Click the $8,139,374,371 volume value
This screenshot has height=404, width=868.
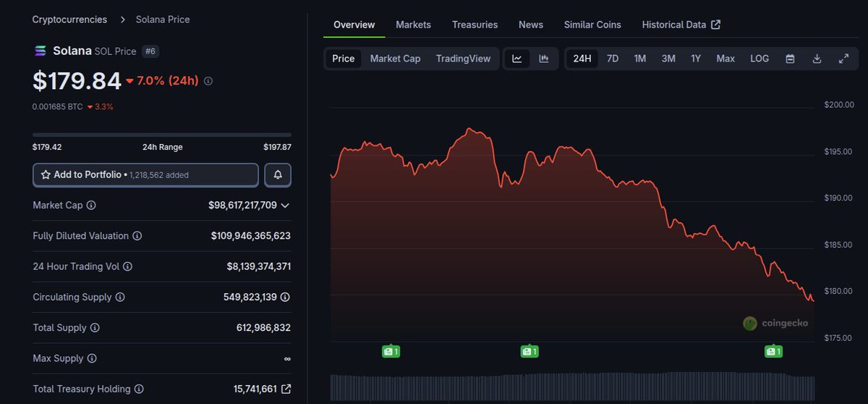click(x=259, y=266)
